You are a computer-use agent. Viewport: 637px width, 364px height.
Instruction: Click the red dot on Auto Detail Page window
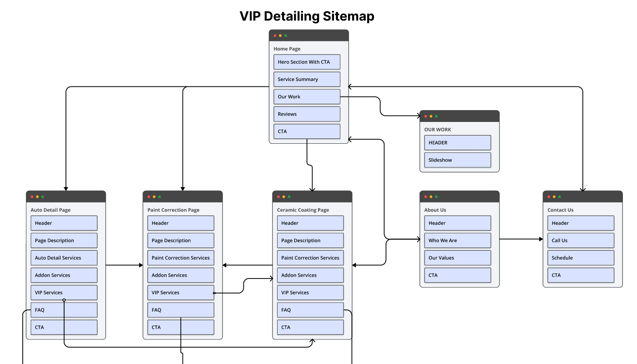(32, 197)
